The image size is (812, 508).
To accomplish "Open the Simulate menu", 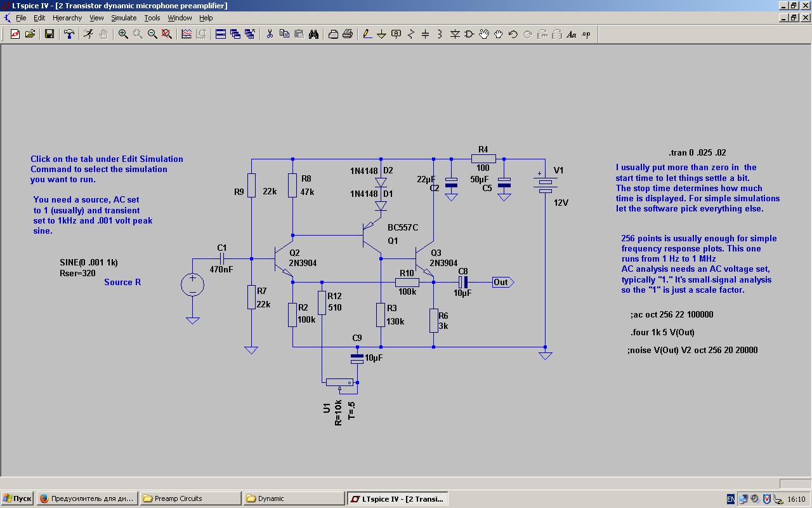I will click(124, 18).
